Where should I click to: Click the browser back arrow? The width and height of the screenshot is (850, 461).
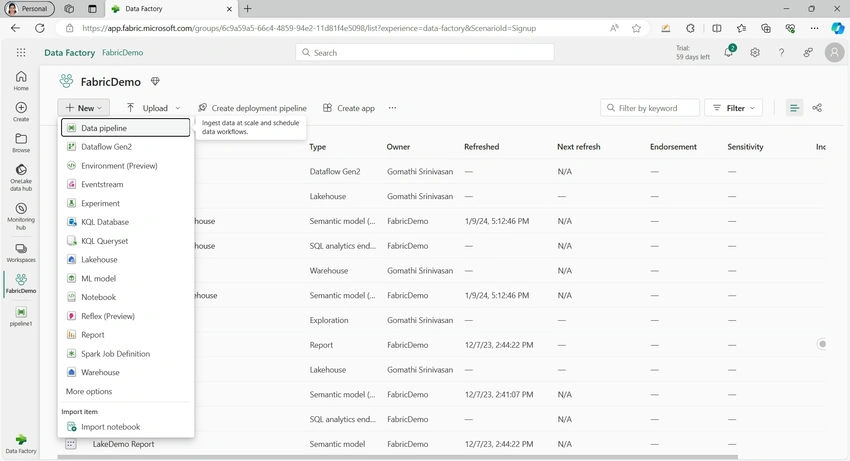point(15,28)
